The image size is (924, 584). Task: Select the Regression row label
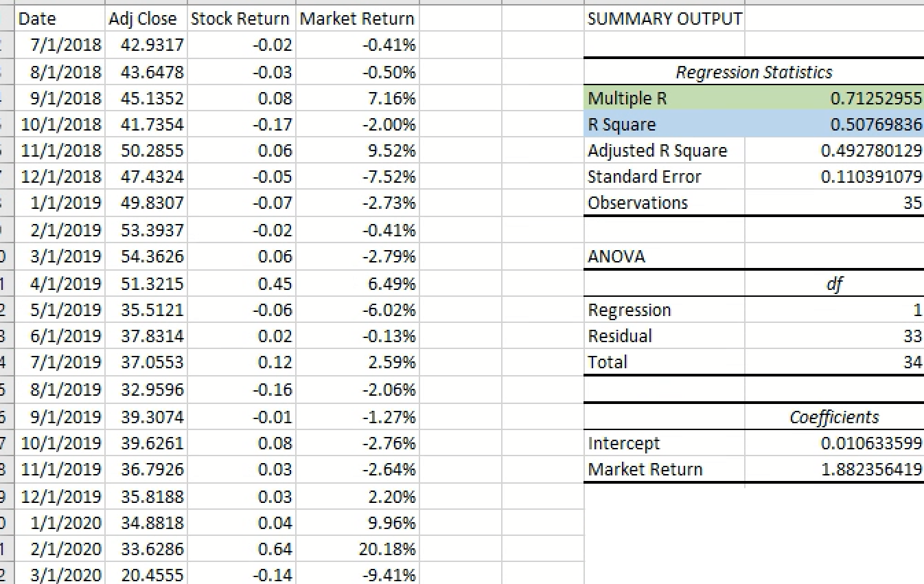665,310
